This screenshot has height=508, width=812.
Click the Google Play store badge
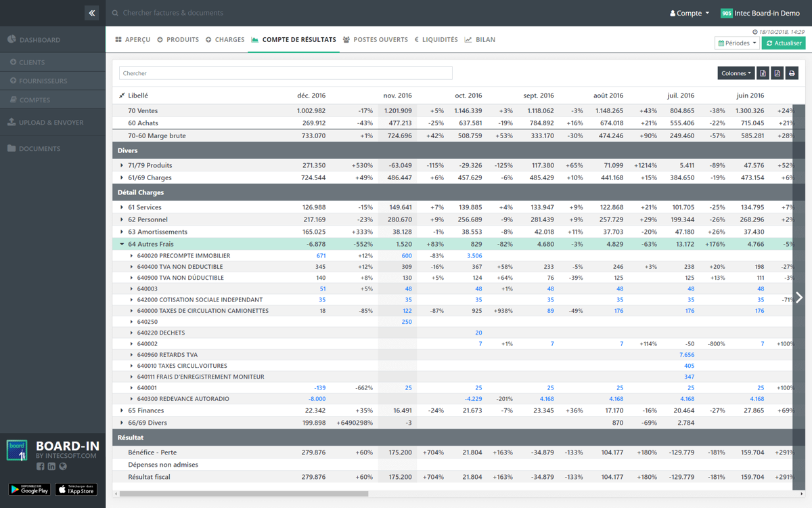coord(29,489)
